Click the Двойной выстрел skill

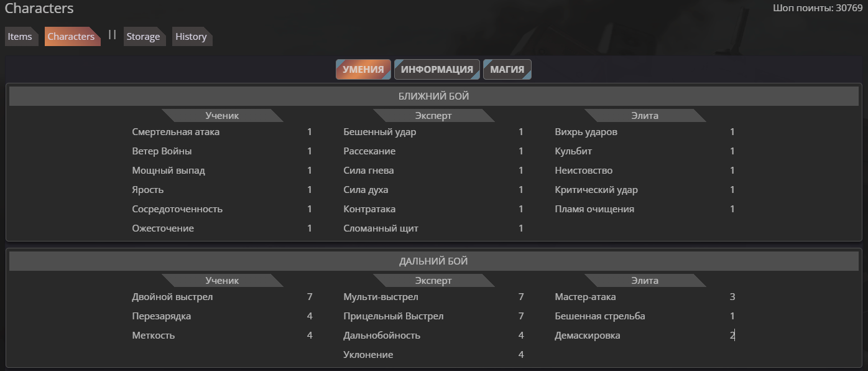pyautogui.click(x=172, y=297)
